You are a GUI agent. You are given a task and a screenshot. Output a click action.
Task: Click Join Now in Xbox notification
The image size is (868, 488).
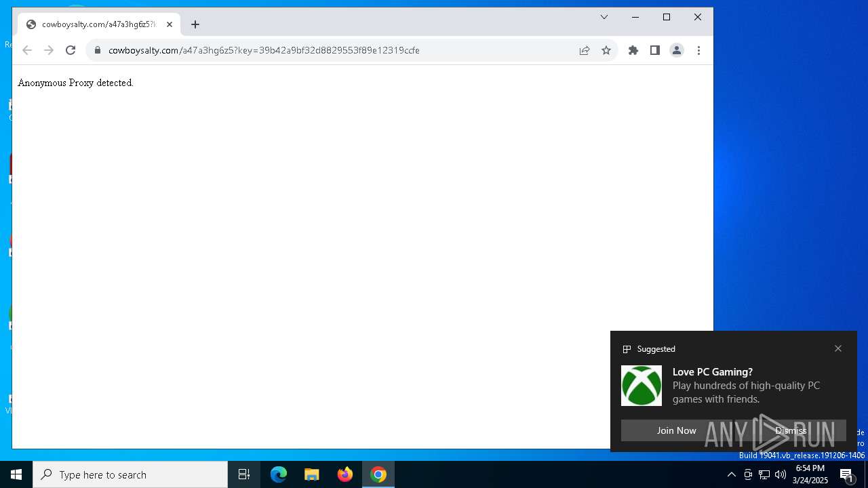point(676,430)
